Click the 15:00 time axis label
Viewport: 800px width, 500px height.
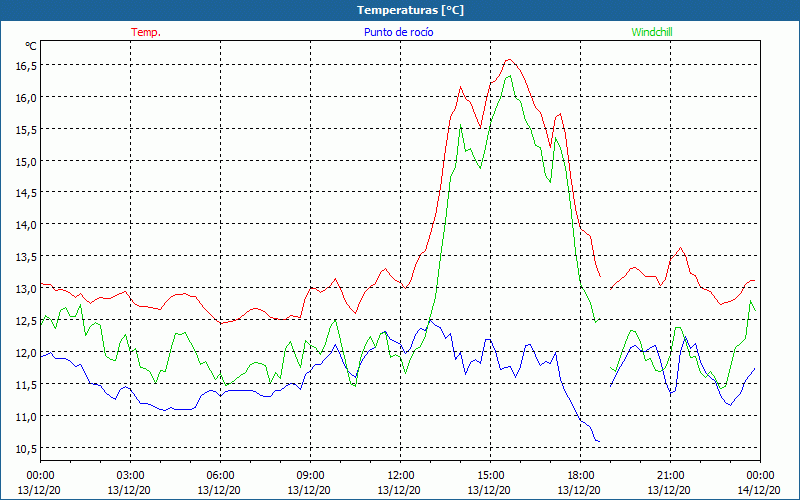tap(490, 476)
